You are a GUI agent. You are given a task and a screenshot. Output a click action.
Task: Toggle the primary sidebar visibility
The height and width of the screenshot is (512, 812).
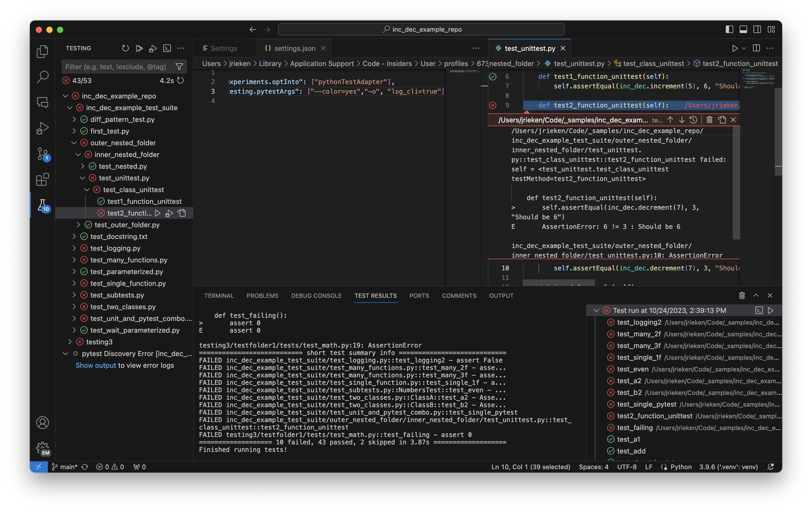[729, 29]
